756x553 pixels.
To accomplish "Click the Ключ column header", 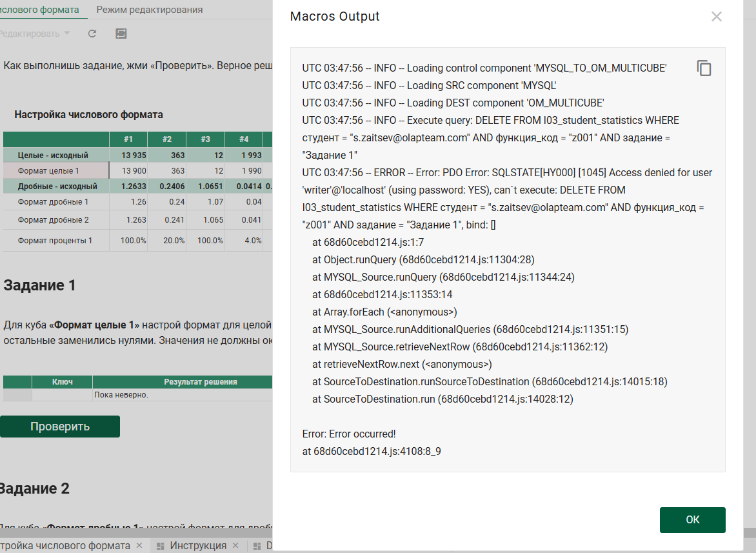I will pos(62,382).
